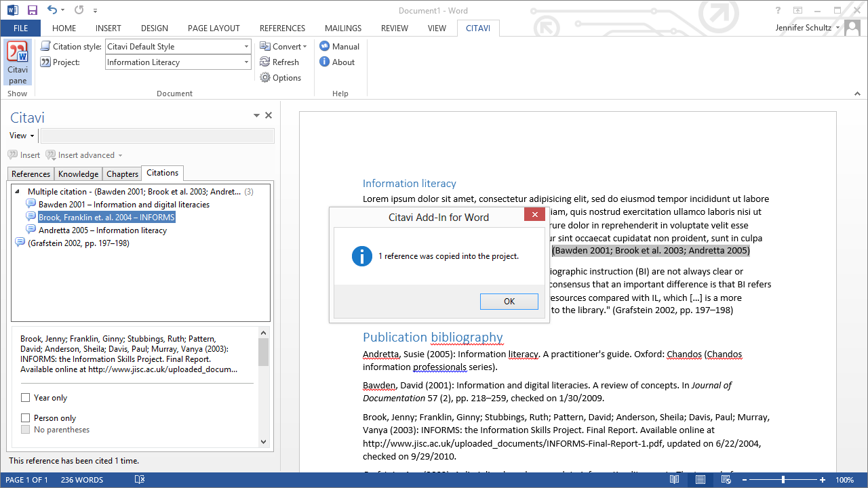The width and height of the screenshot is (868, 488).
Task: Open Customize Quick Access Toolbar arrow
Action: tap(95, 11)
